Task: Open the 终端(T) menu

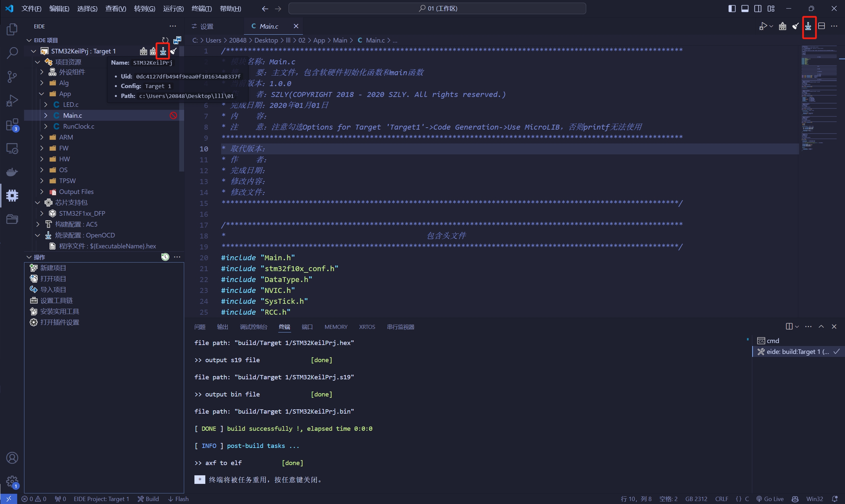Action: pos(201,9)
